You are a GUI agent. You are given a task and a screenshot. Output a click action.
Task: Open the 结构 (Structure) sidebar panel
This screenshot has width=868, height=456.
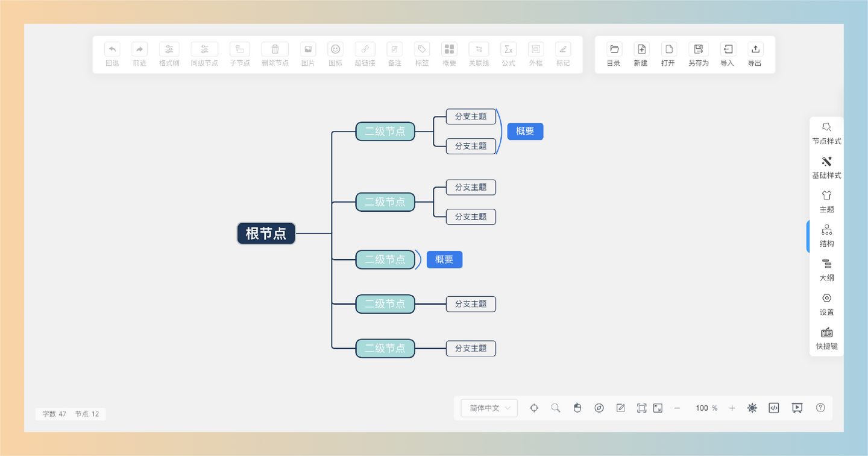pos(826,236)
